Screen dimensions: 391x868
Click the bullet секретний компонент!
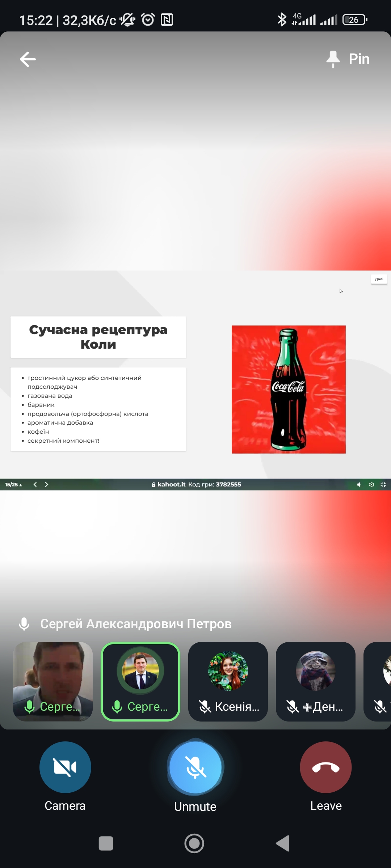[x=63, y=441]
